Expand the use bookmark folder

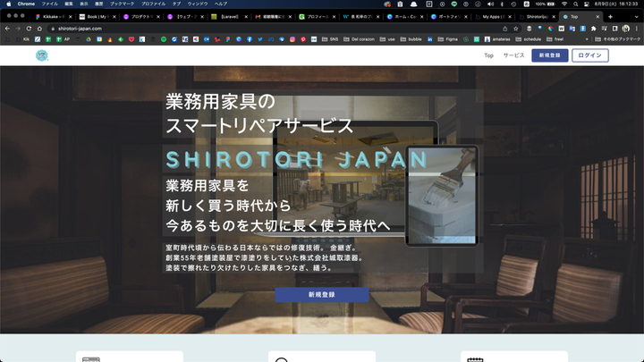click(387, 39)
